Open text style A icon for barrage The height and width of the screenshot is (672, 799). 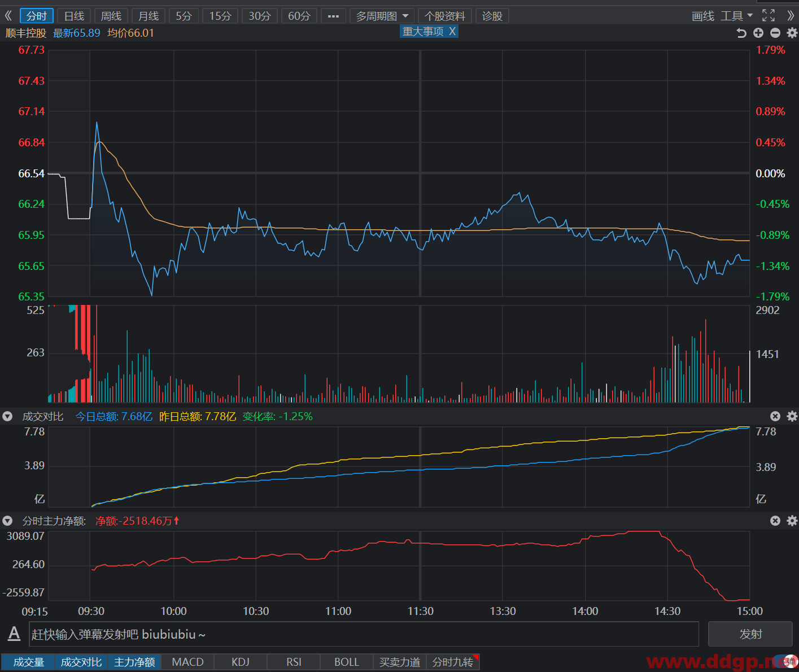(14, 634)
